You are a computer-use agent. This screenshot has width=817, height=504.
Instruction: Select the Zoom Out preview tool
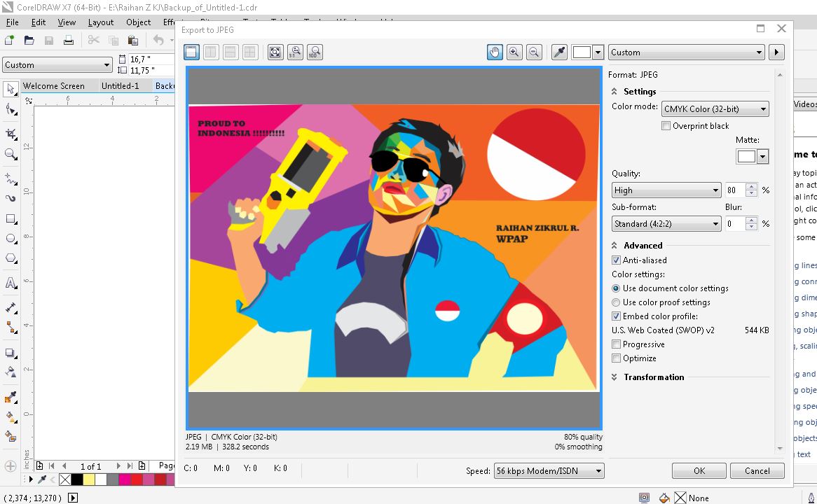pyautogui.click(x=534, y=52)
